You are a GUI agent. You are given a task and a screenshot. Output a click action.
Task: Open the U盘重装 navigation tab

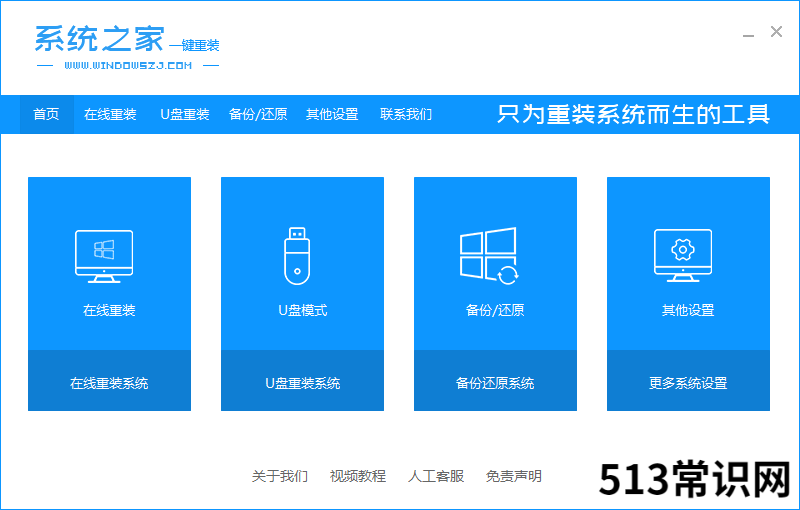(x=185, y=114)
